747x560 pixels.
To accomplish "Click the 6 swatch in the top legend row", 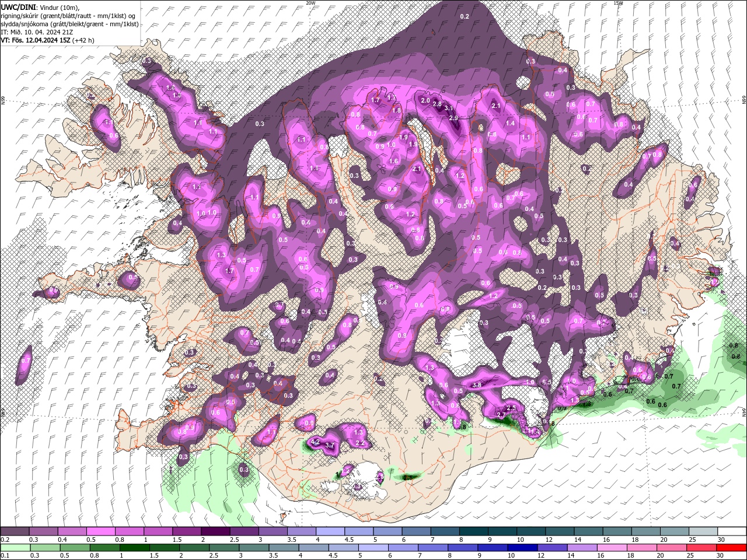I will tap(416, 531).
